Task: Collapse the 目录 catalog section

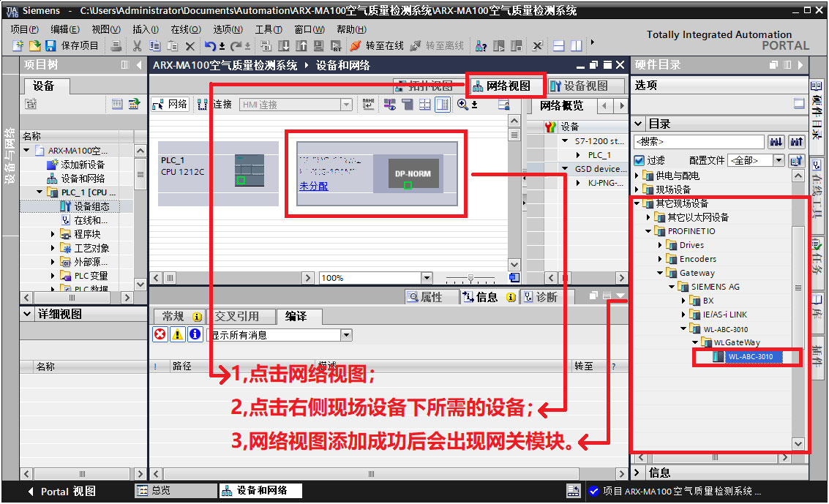Action: [638, 124]
